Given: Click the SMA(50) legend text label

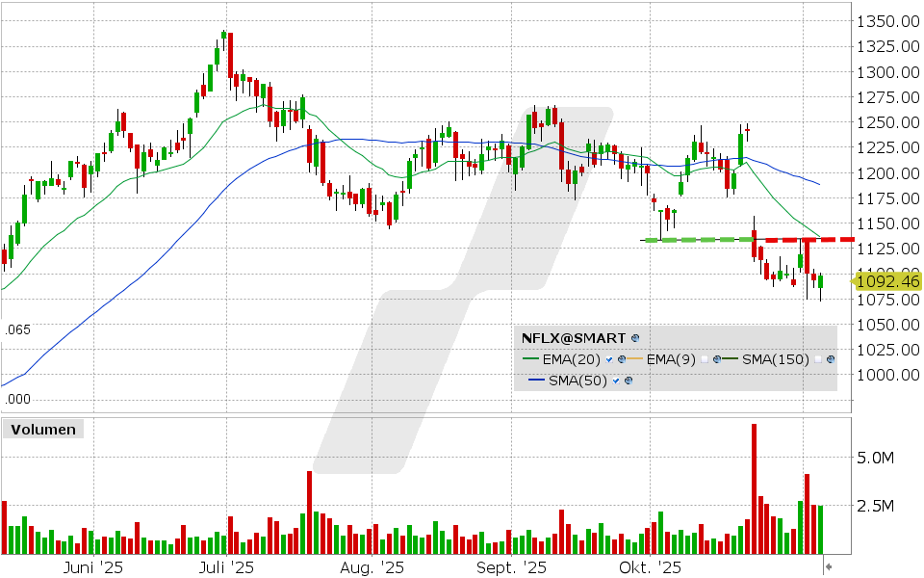Looking at the screenshot, I should (x=577, y=381).
